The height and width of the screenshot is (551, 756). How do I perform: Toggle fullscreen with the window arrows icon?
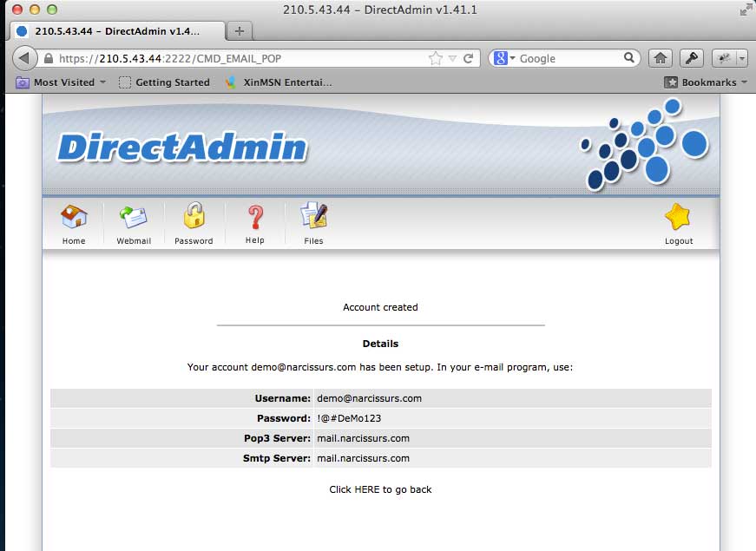coord(746,10)
